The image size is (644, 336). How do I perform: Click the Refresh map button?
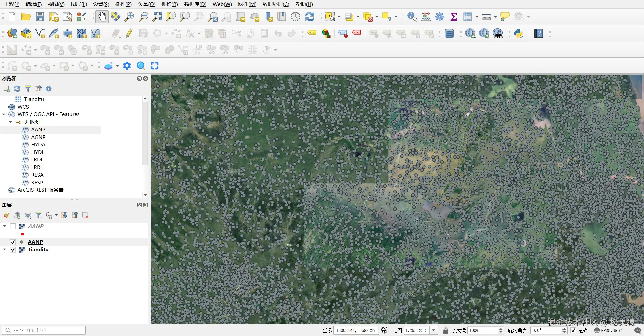click(x=310, y=17)
